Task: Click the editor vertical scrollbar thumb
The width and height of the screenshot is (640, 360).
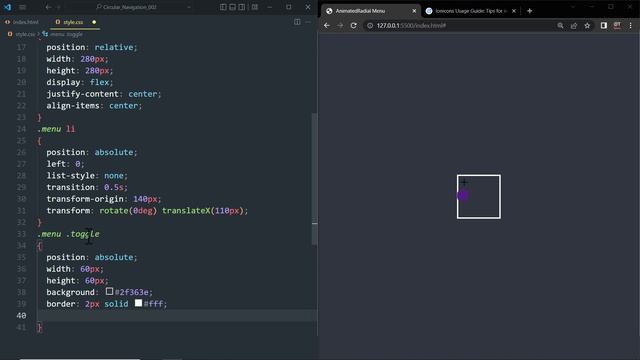Action: [314, 179]
